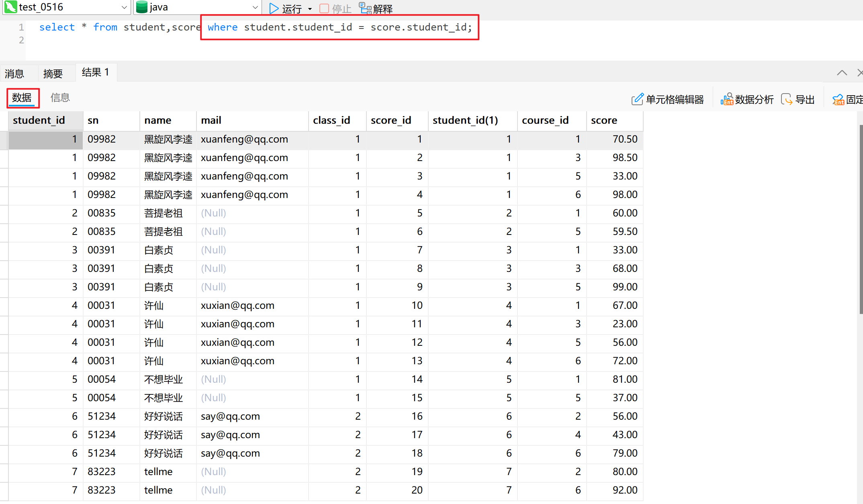Image resolution: width=863 pixels, height=504 pixels.
Task: Click the pin/fix results icon
Action: 838,99
